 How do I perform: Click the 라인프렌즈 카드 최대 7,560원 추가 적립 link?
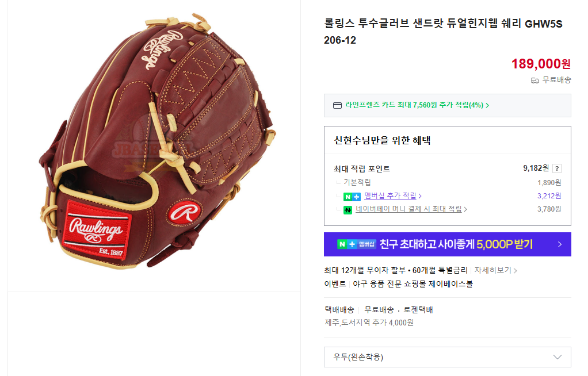(414, 105)
